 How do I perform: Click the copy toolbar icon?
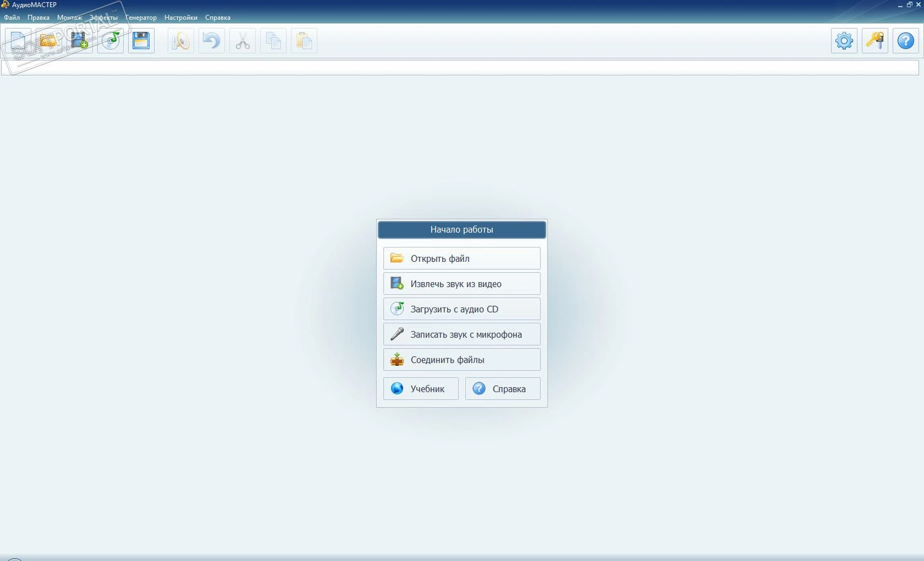(273, 41)
